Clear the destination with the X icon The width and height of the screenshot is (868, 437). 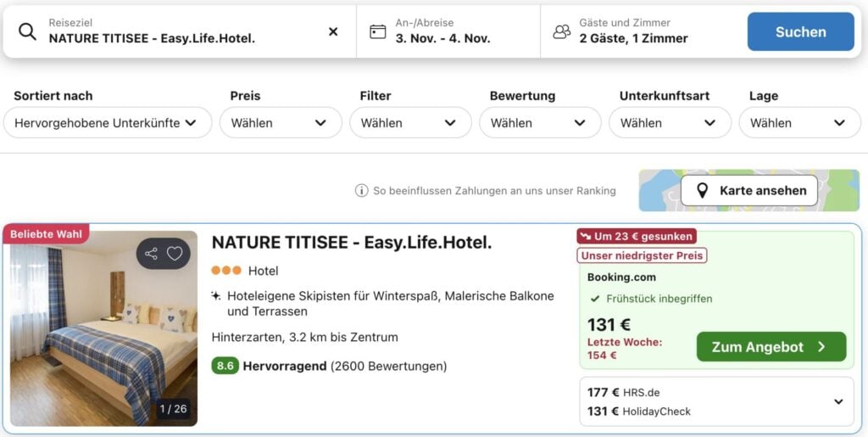tap(333, 31)
